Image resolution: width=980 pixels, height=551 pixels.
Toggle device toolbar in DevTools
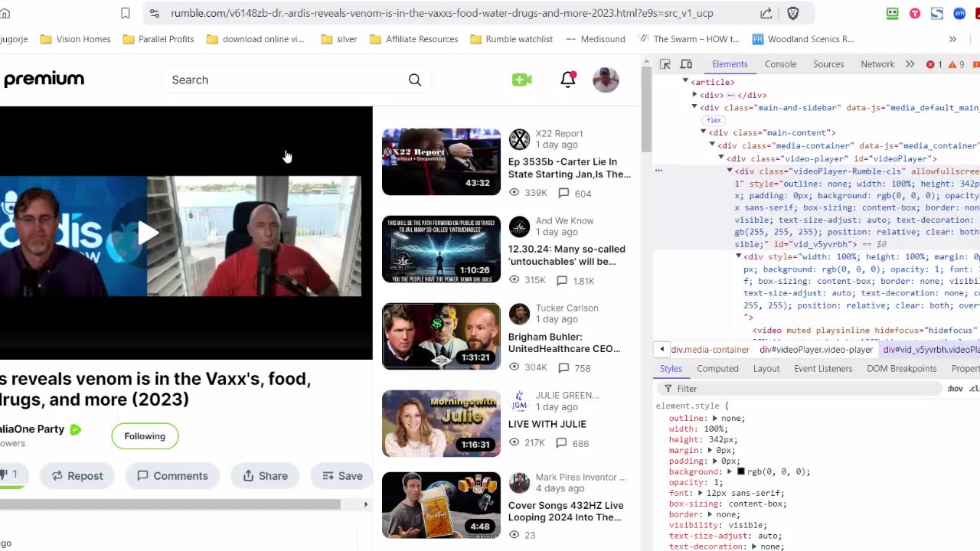tap(686, 64)
